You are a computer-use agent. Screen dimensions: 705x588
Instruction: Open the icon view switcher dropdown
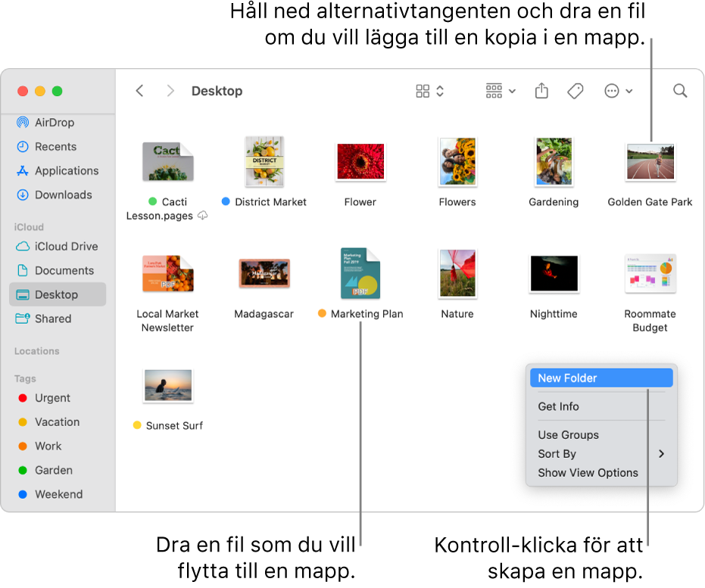click(x=430, y=91)
